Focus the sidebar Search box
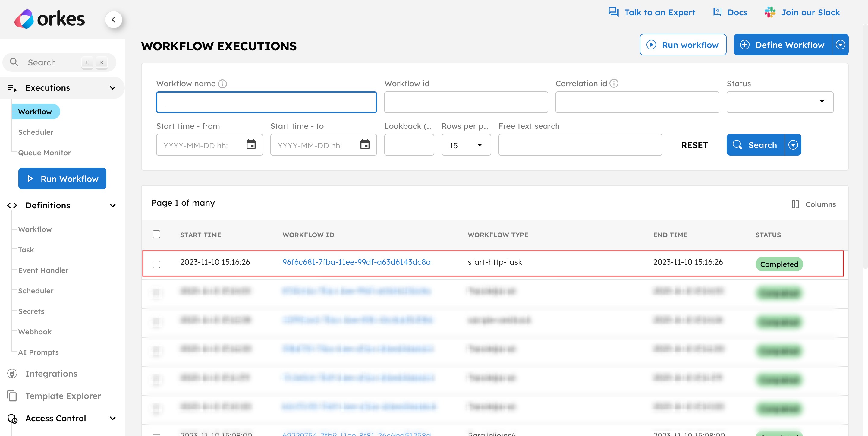868x436 pixels. pyautogui.click(x=59, y=62)
